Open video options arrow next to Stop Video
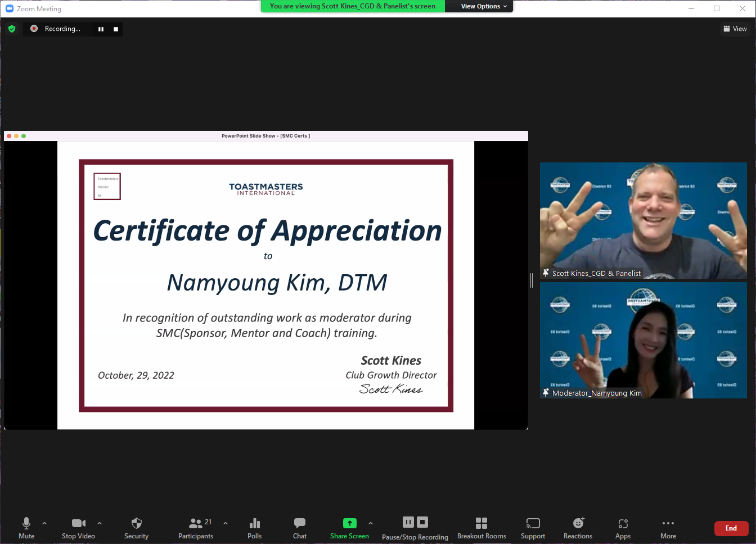The width and height of the screenshot is (756, 544). [100, 523]
